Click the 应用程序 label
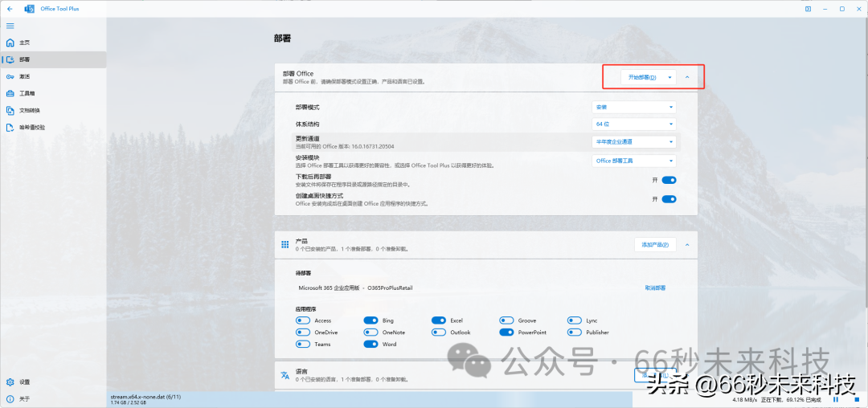868x408 pixels. pyautogui.click(x=306, y=308)
